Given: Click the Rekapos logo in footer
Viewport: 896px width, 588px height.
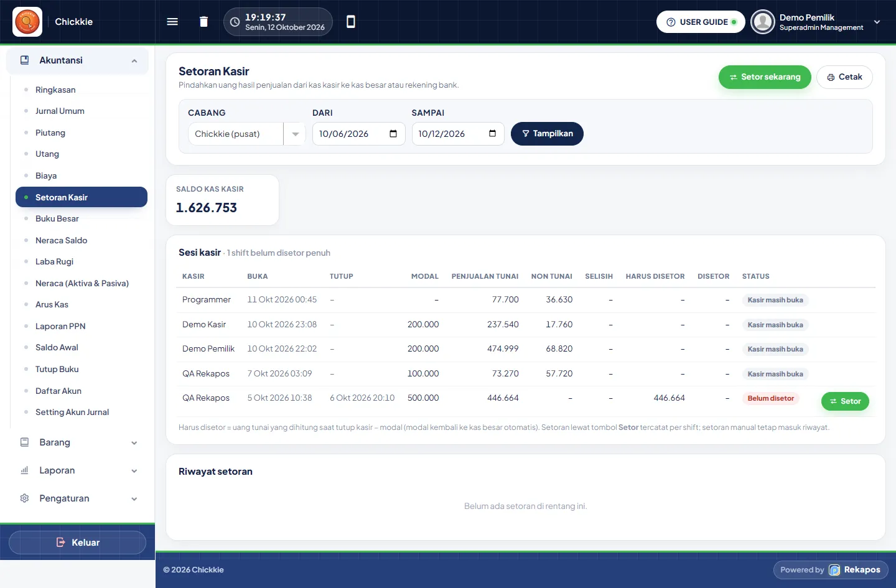Looking at the screenshot, I should click(834, 570).
